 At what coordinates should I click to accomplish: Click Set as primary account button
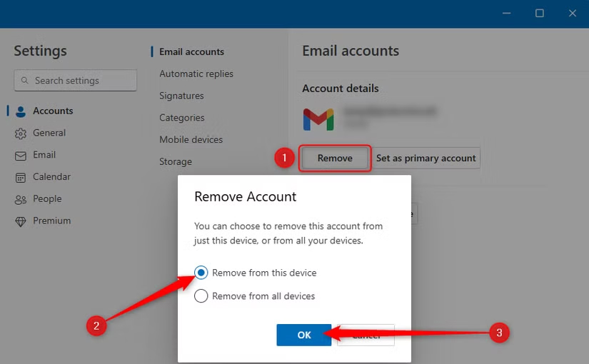pyautogui.click(x=426, y=158)
